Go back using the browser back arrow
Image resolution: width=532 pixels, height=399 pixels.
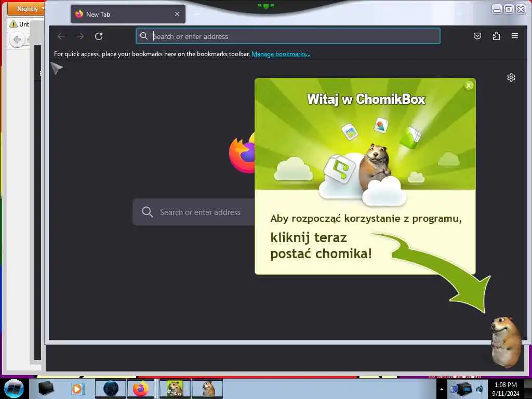pyautogui.click(x=61, y=36)
